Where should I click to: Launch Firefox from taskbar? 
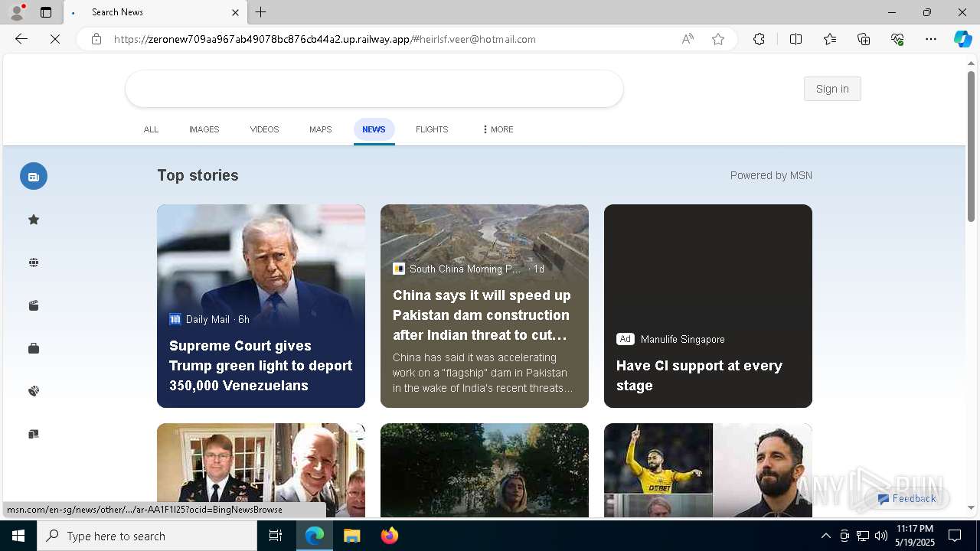(390, 536)
